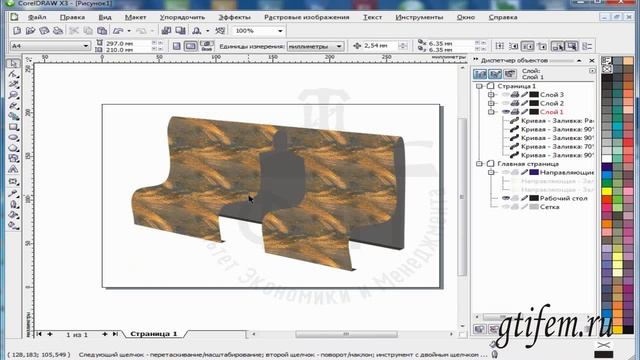The height and width of the screenshot is (360, 640).
Task: Switch to the Страница 1 page tab
Action: click(x=153, y=334)
